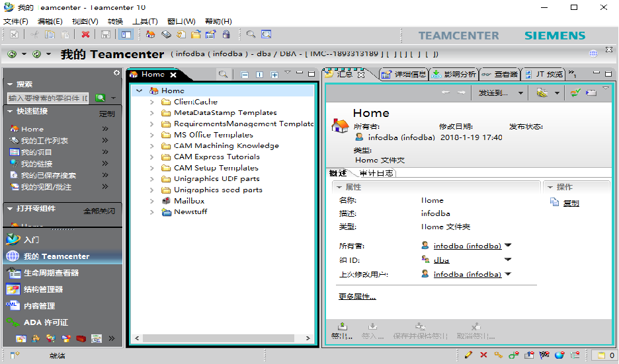Open the ADA 许可证 application
Screen dimensions: 619x364
pyautogui.click(x=46, y=322)
